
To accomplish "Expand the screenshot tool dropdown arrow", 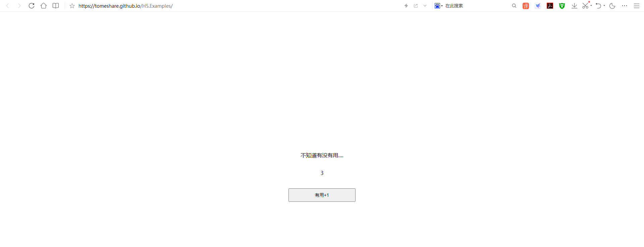I will (x=591, y=6).
